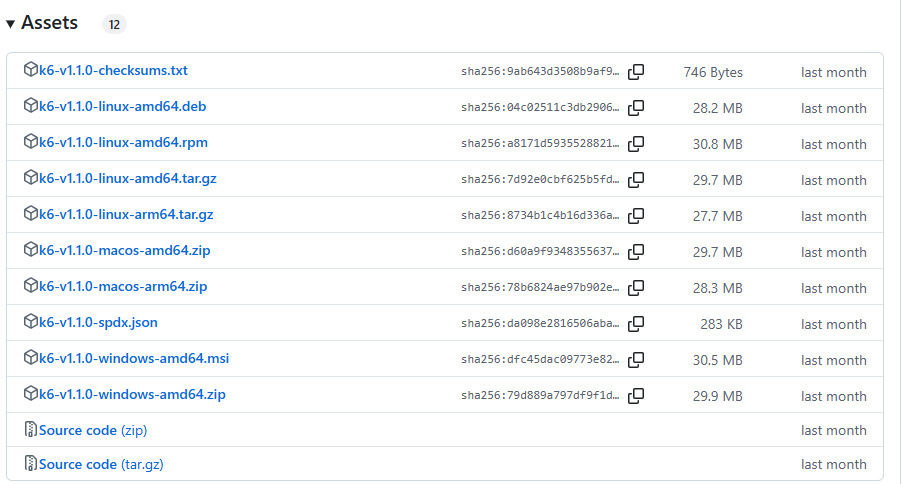The height and width of the screenshot is (484, 909).
Task: Copy sha256 hash for linux-arm64.tar.gz
Action: (636, 216)
